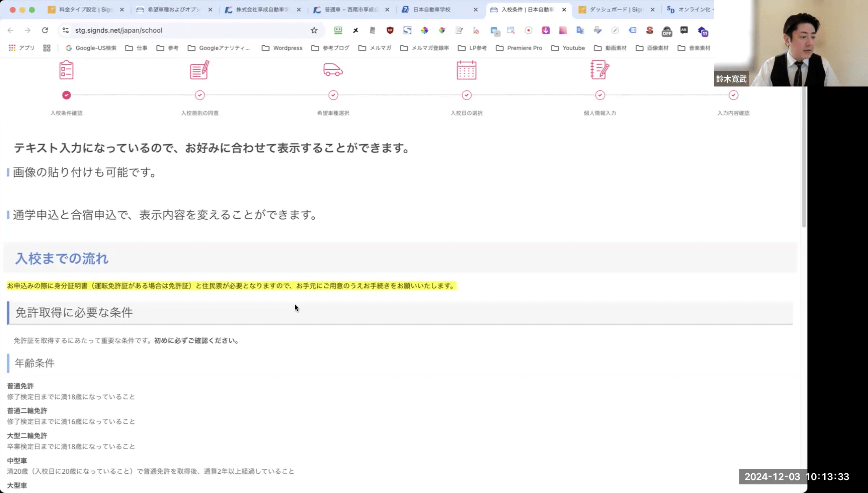Select the 入校条件確認 step marker
This screenshot has height=493, width=868.
point(66,95)
